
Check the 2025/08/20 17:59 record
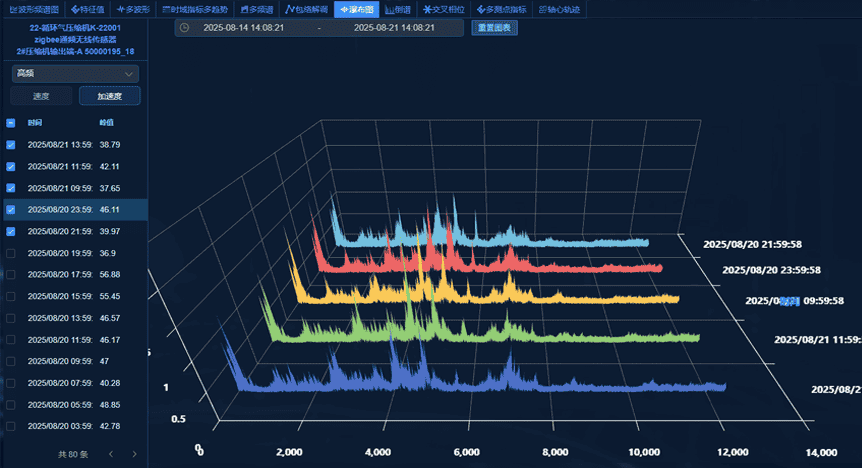point(11,275)
